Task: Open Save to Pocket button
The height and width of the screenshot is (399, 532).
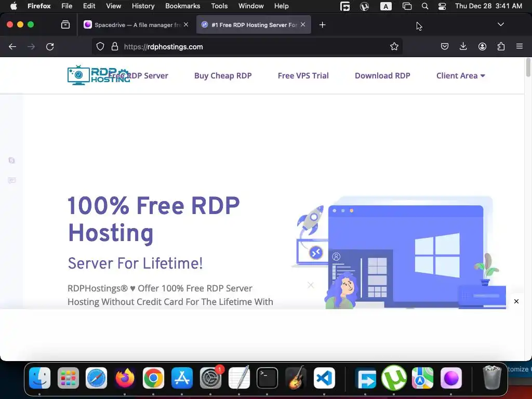Action: point(445,46)
